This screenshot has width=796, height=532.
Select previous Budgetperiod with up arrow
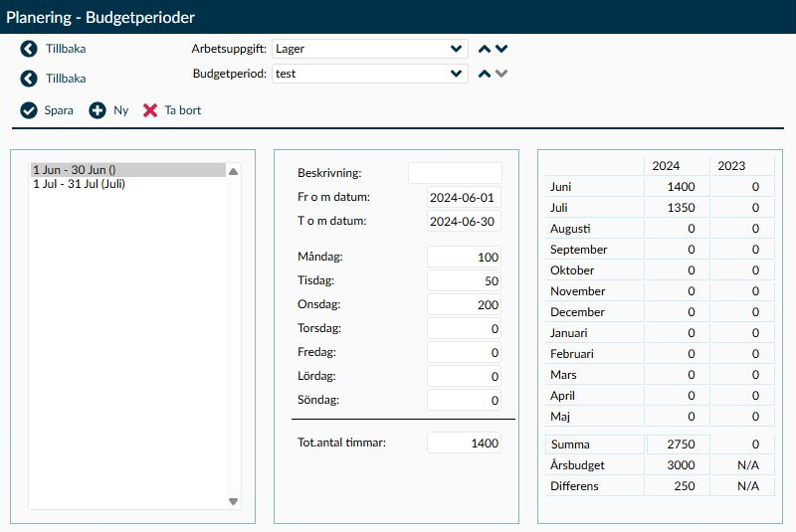click(x=485, y=74)
